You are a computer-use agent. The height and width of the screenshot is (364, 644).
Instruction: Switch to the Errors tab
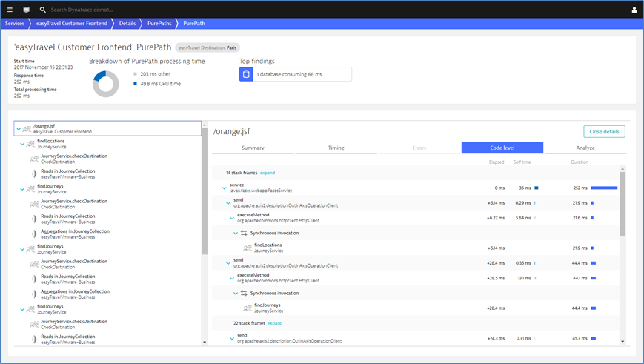click(419, 148)
